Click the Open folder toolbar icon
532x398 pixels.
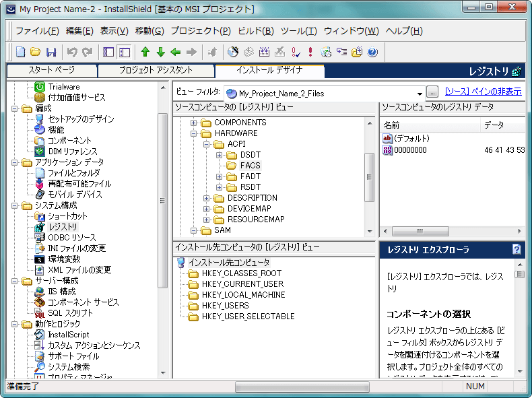pos(35,52)
